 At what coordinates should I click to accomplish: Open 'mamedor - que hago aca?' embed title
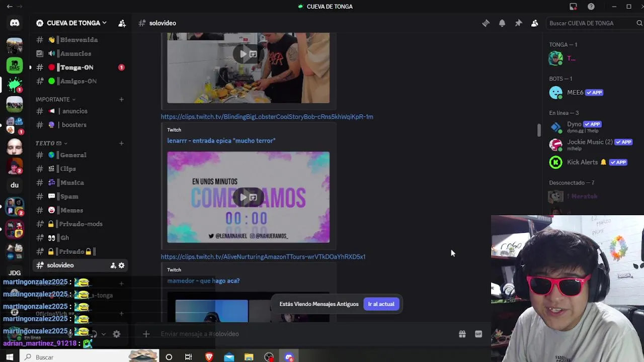[203, 281]
